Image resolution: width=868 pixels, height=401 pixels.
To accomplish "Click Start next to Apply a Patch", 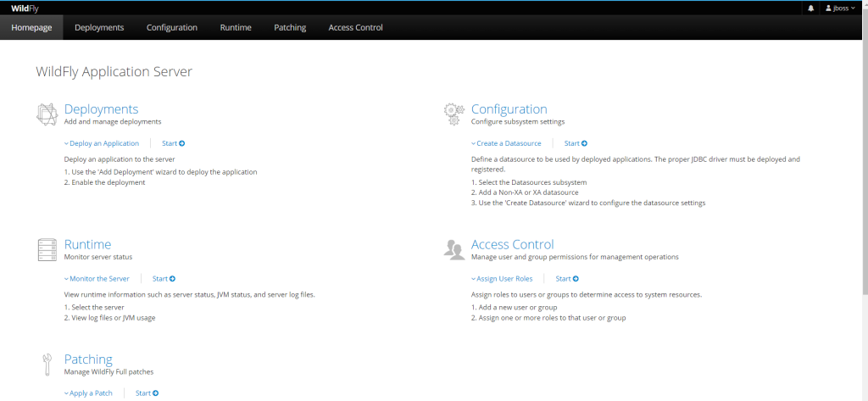I will [x=147, y=393].
